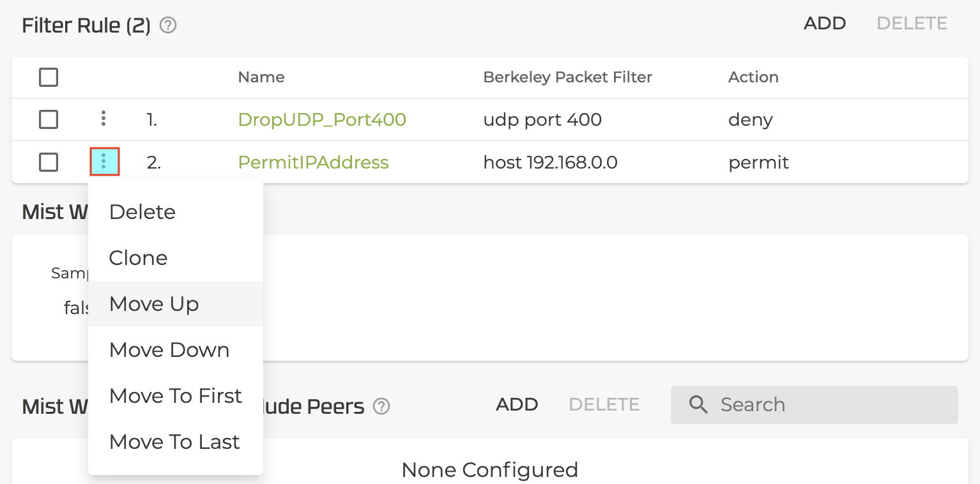The width and height of the screenshot is (980, 484).
Task: Toggle the select-all checkbox in the table header
Action: [x=49, y=78]
